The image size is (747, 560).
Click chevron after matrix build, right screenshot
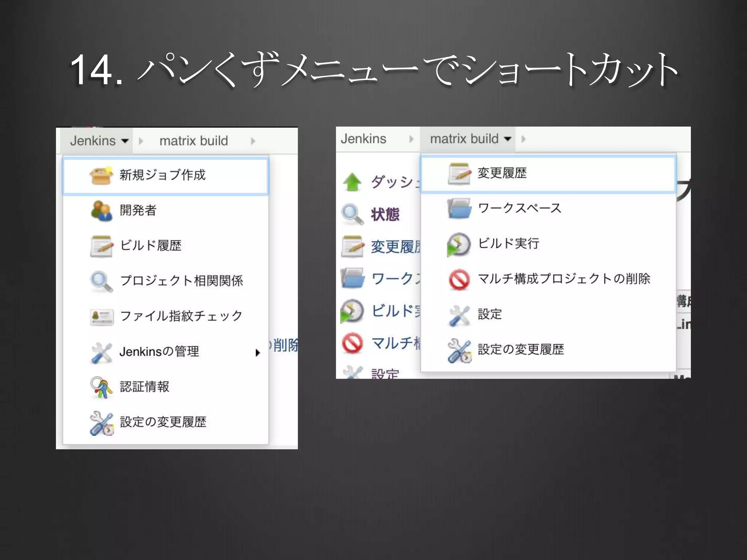[x=523, y=139]
